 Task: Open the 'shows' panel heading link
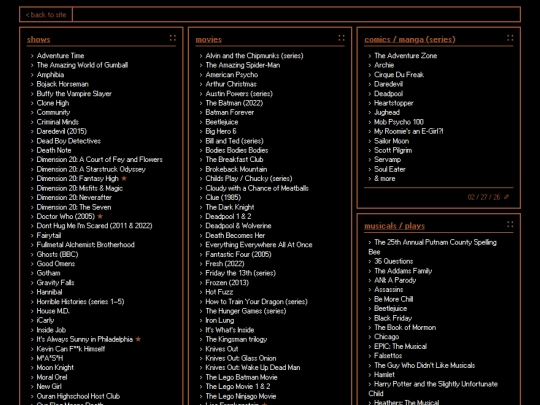click(39, 39)
